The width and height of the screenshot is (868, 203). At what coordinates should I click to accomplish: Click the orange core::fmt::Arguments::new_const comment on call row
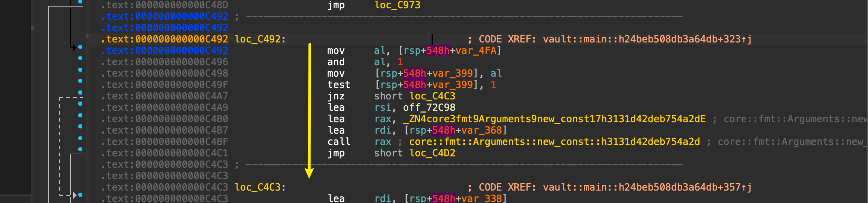pyautogui.click(x=554, y=142)
